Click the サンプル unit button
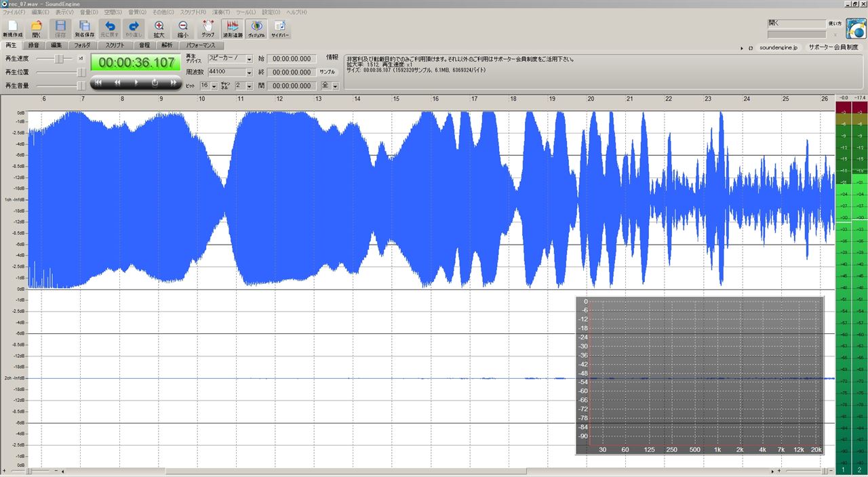Image resolution: width=868 pixels, height=477 pixels. point(328,72)
